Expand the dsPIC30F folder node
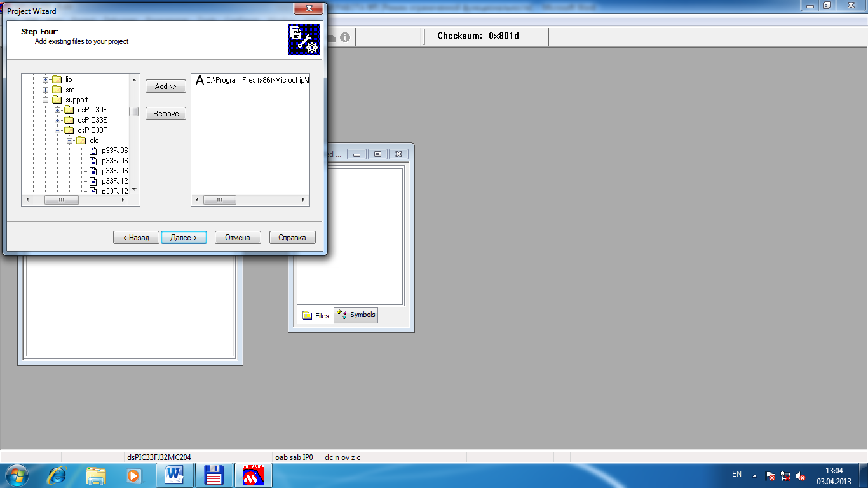Image resolution: width=868 pixels, height=488 pixels. [58, 110]
